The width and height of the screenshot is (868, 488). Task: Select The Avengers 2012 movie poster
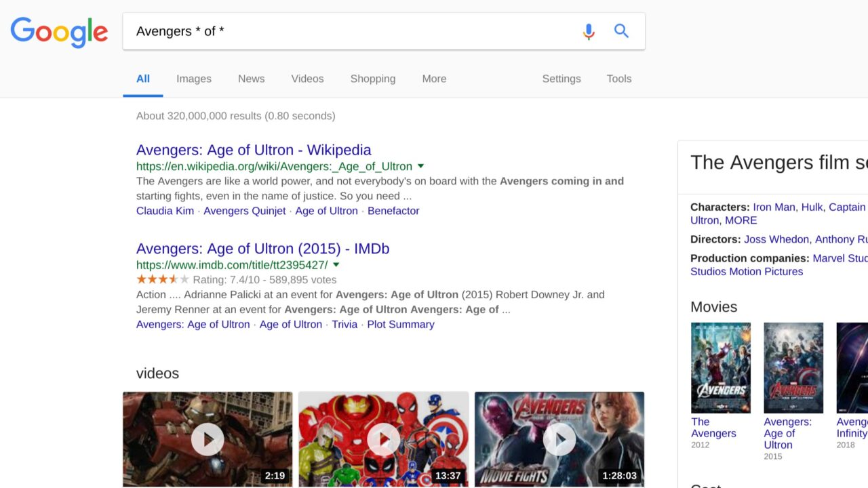tap(720, 367)
